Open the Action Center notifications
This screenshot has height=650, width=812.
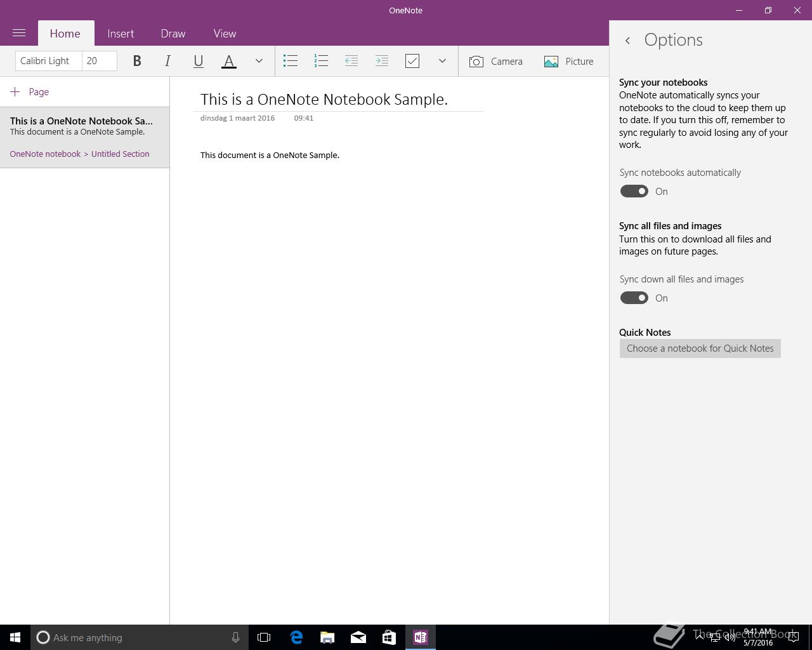[x=793, y=637]
